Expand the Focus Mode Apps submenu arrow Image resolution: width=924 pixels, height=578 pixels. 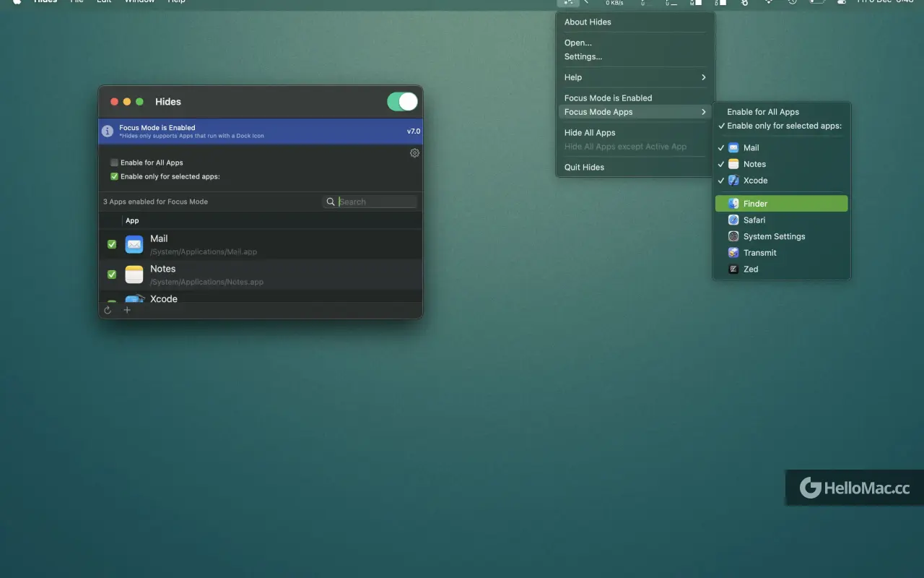click(x=703, y=112)
